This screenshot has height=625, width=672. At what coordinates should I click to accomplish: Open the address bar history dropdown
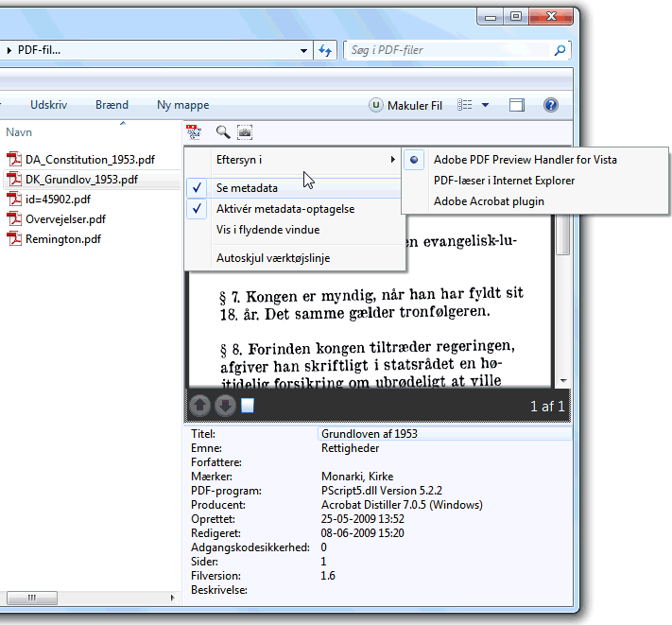click(303, 50)
